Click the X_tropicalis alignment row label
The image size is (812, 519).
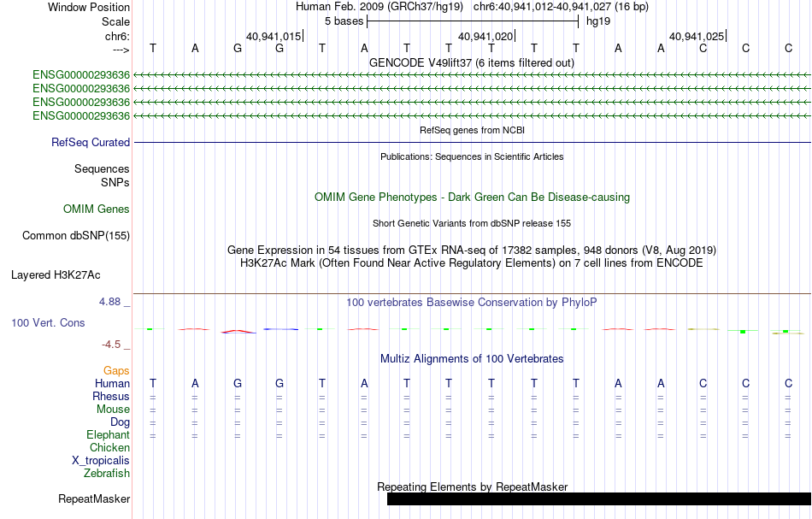(101, 461)
